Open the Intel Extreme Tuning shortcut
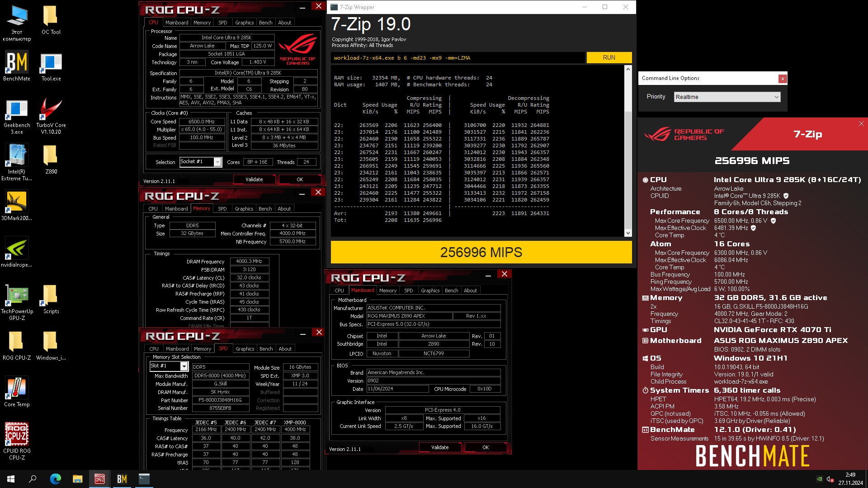The image size is (868, 488). click(17, 163)
